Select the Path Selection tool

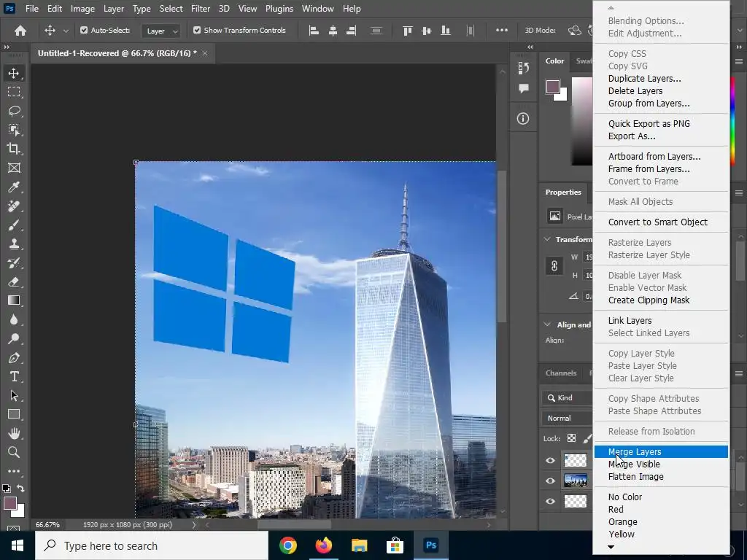(14, 396)
